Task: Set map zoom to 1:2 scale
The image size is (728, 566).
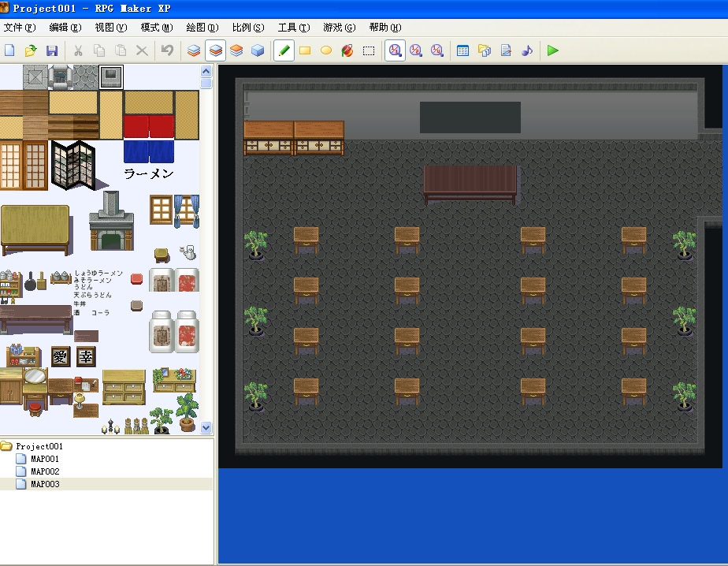Action: pyautogui.click(x=416, y=50)
